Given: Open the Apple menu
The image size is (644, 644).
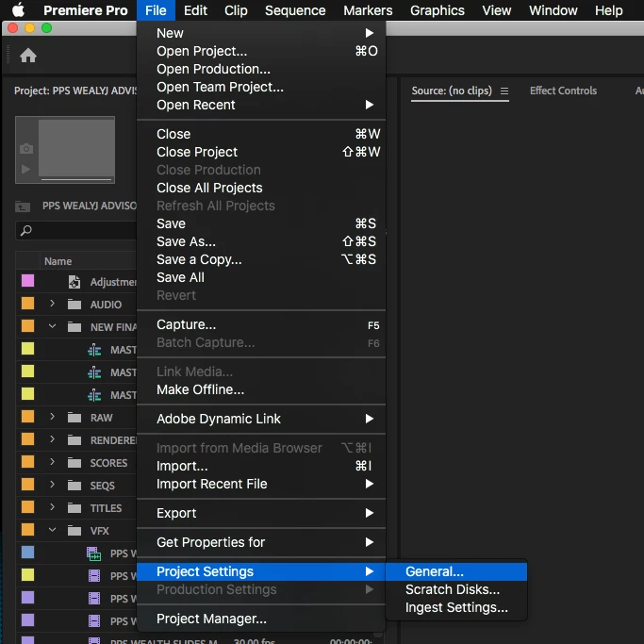Looking at the screenshot, I should pos(18,9).
